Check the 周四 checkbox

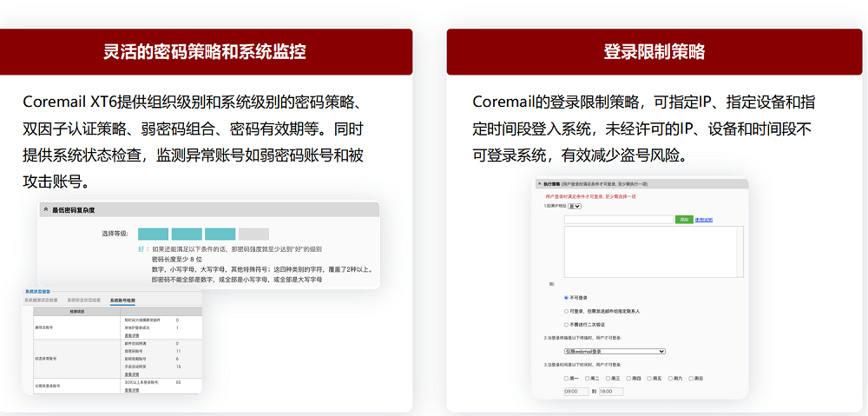(x=628, y=379)
